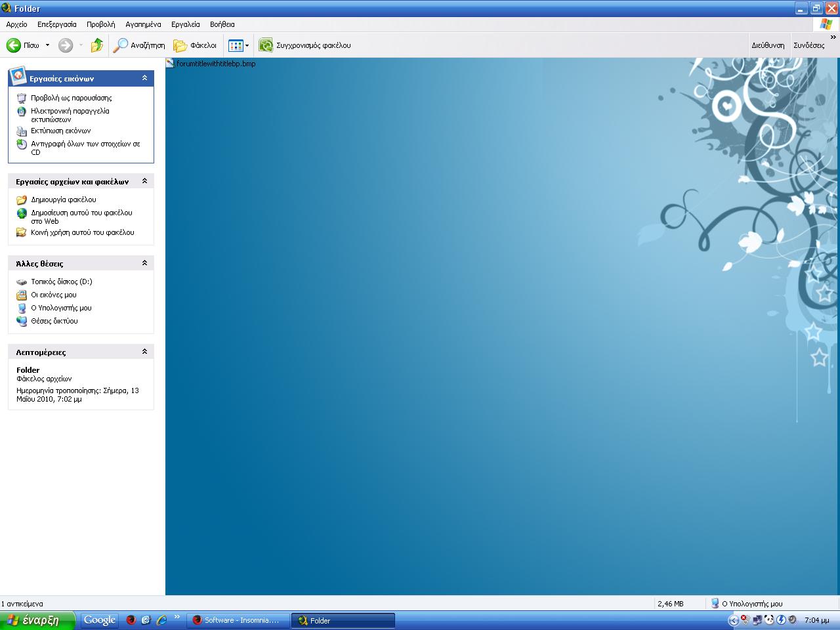This screenshot has height=630, width=840.
Task: Open the Επεξεργασία menu
Action: pyautogui.click(x=57, y=24)
